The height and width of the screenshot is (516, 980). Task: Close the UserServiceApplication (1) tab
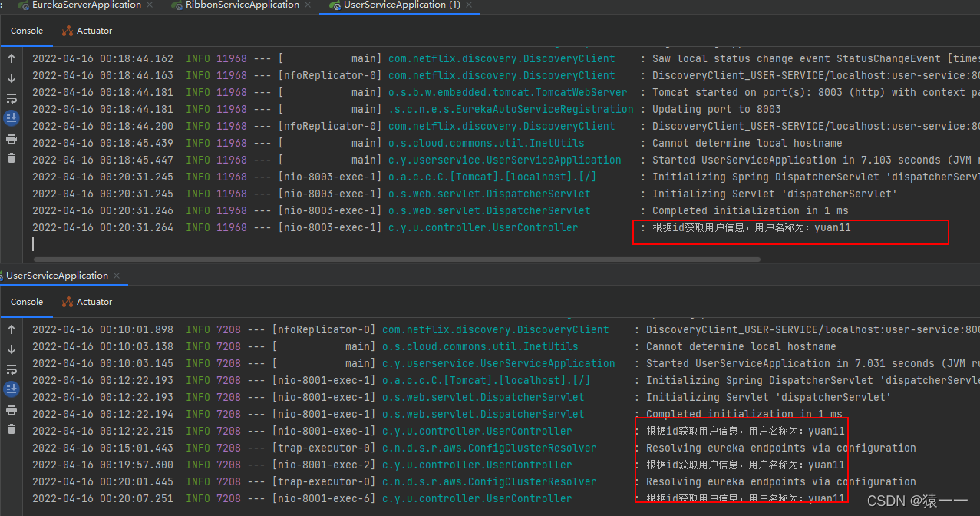[x=469, y=5]
